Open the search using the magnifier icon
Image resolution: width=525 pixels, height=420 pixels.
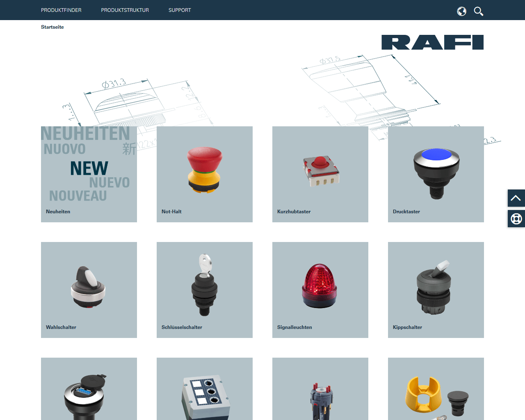pos(478,11)
